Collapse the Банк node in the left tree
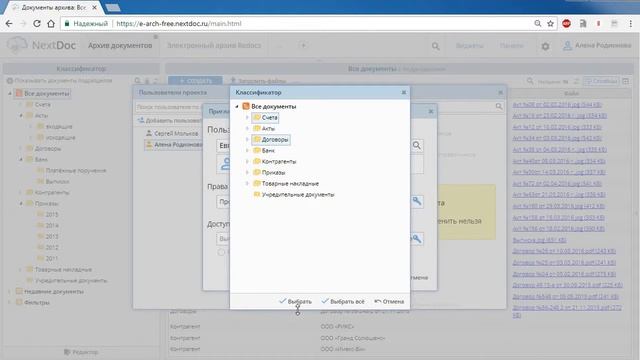Image resolution: width=640 pixels, height=360 pixels. (21, 160)
